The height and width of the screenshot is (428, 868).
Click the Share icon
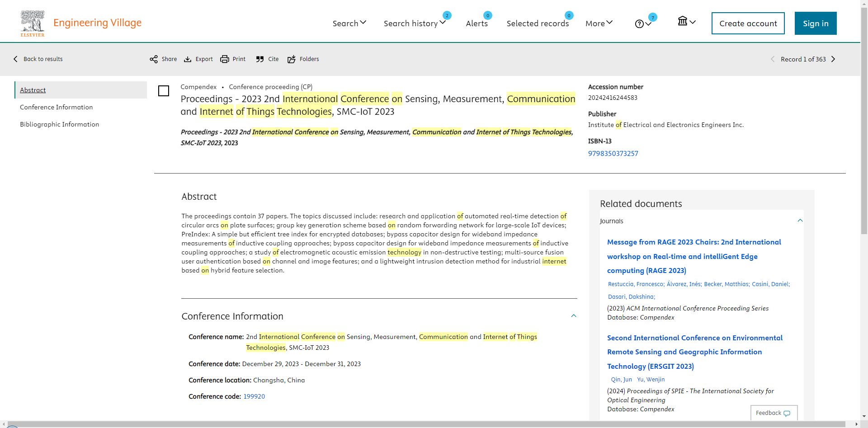pos(154,59)
